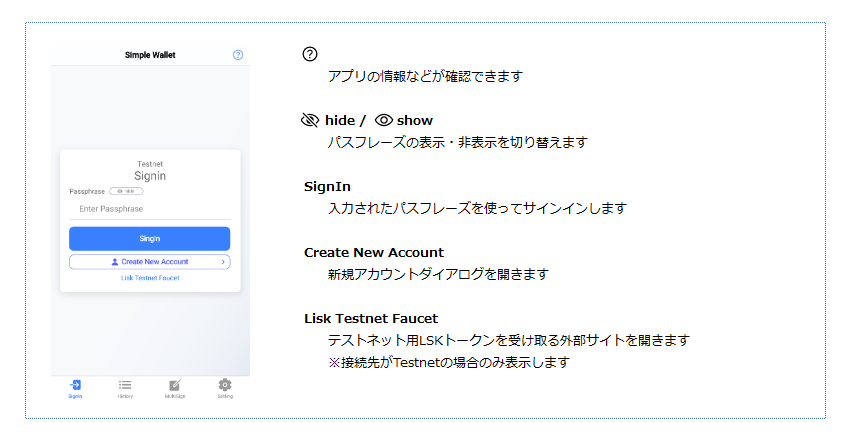Open the Lisk Testnet Faucet link
The height and width of the screenshot is (441, 851).
[150, 278]
